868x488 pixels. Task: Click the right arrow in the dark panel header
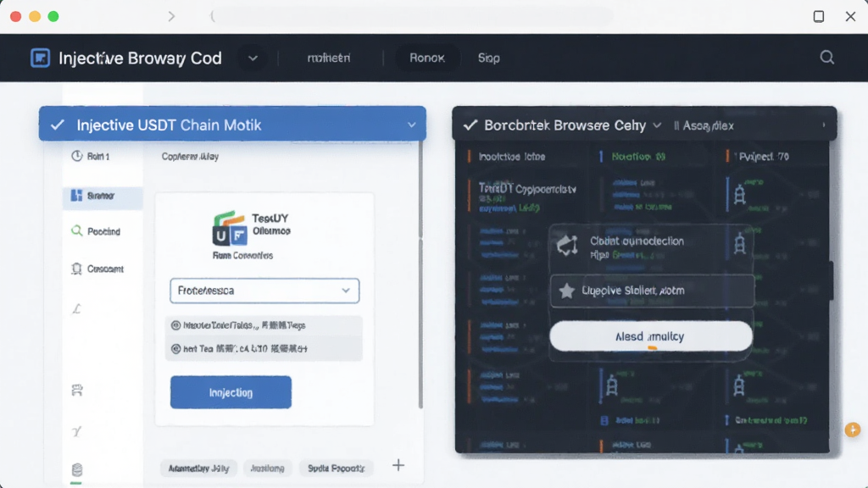point(824,125)
